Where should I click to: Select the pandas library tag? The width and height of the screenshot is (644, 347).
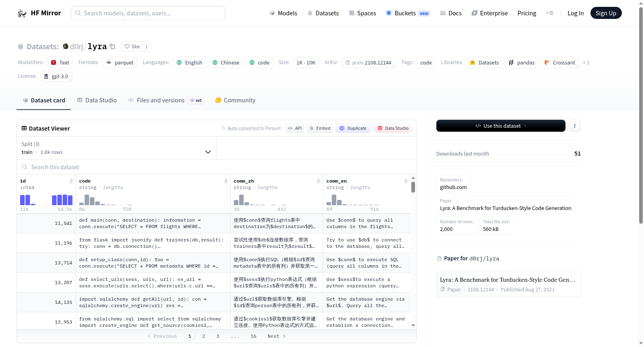pyautogui.click(x=522, y=62)
